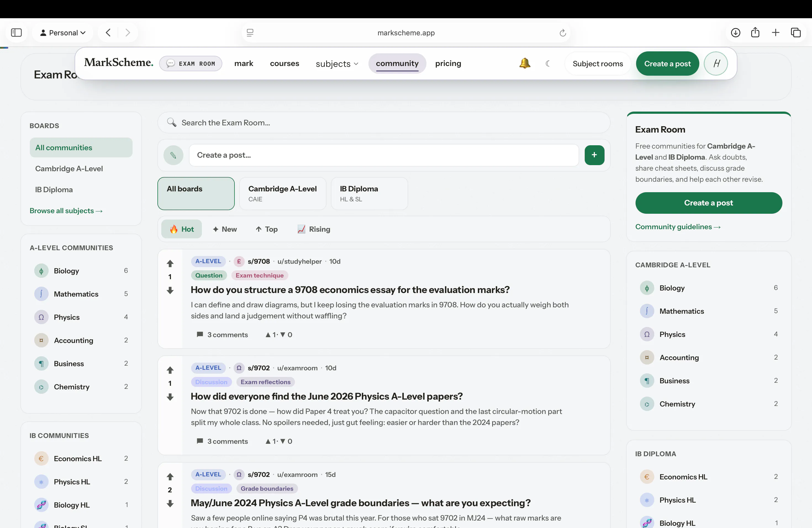812x528 pixels.
Task: Reload the markscheme.app page
Action: (563, 33)
